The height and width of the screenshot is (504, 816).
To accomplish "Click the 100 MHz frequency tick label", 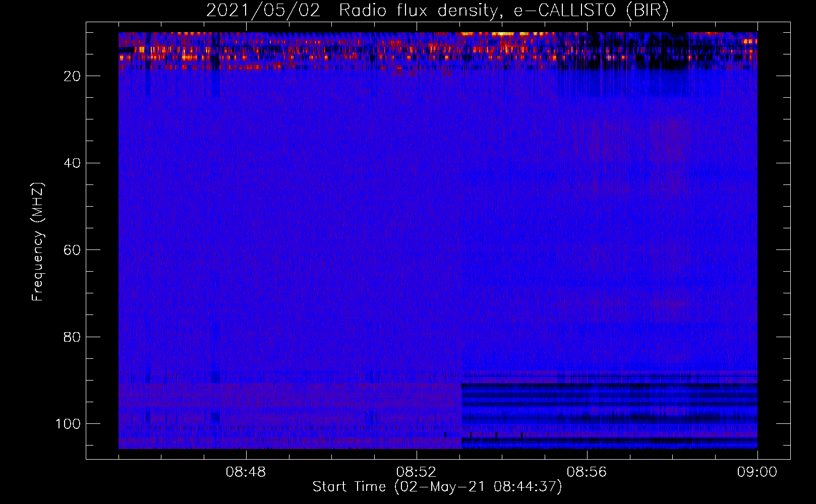I will tap(68, 424).
